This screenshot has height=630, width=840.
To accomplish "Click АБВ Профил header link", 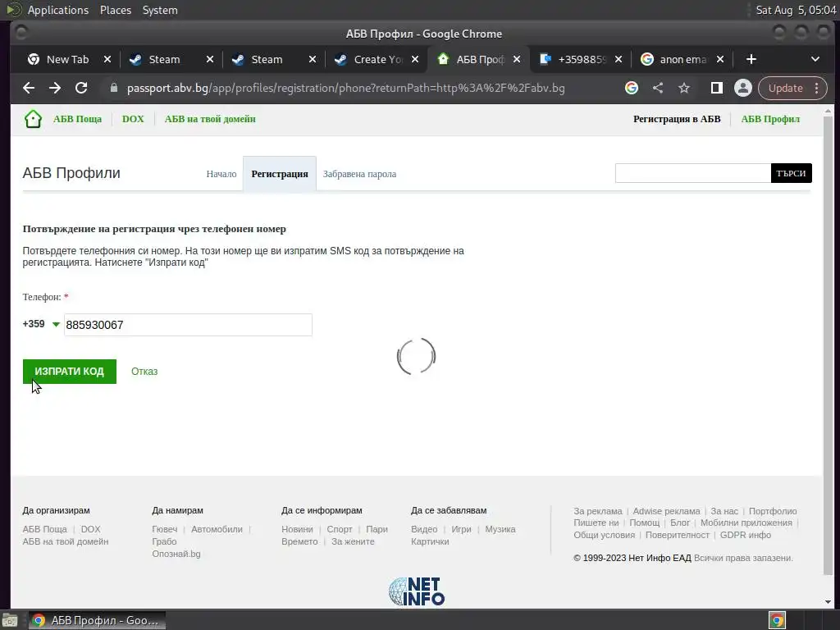I will [x=770, y=119].
